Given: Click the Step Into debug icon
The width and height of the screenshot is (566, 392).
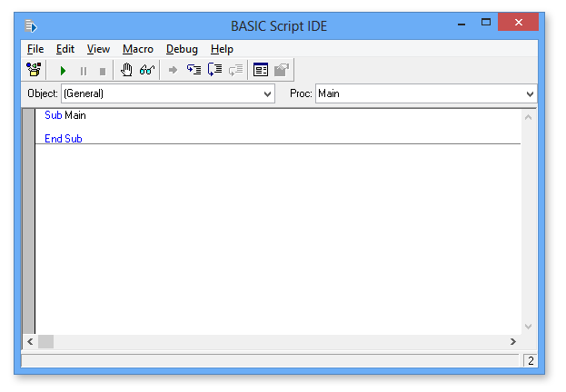Looking at the screenshot, I should [x=194, y=70].
